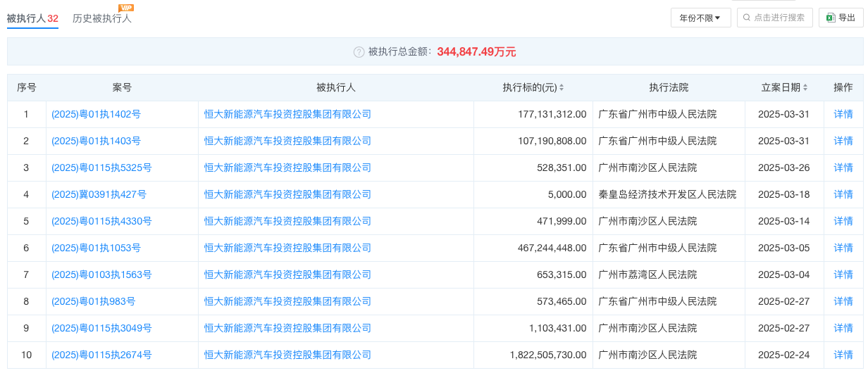The width and height of the screenshot is (868, 373).
Task: Sort by 立案日期 date column arrows
Action: (805, 88)
